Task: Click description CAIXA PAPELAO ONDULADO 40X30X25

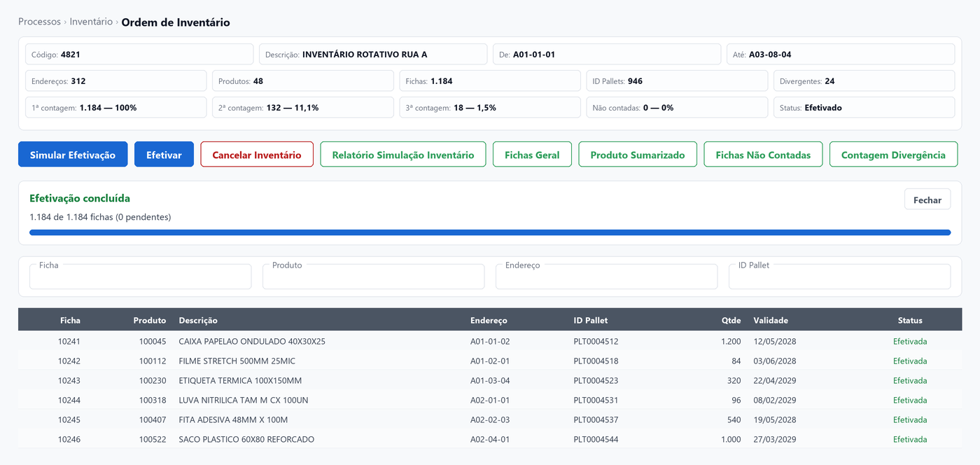Action: pyautogui.click(x=252, y=342)
